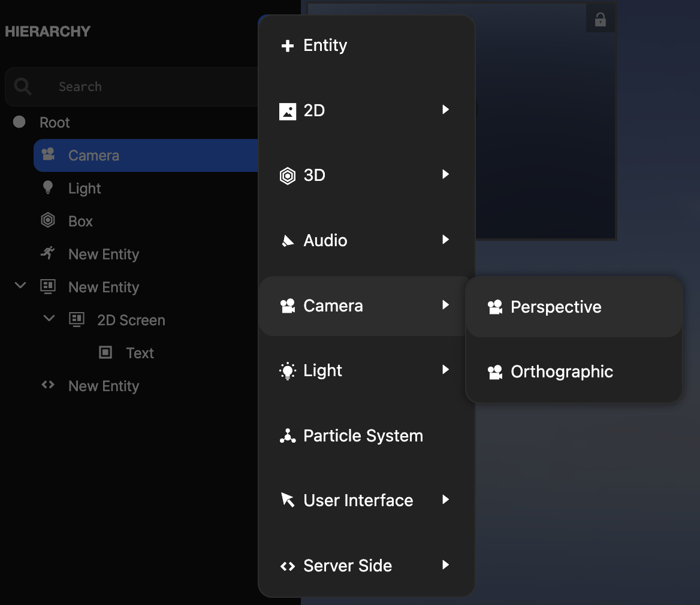Click the Particle System icon in menu
Viewport: 700px width, 605px height.
(288, 436)
